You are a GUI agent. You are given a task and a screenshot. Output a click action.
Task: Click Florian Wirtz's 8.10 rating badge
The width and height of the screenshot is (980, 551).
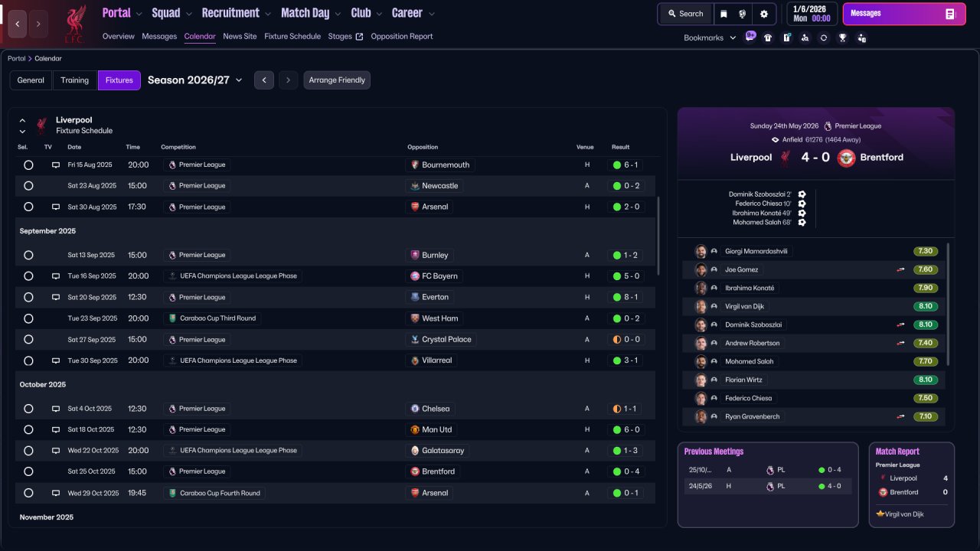pos(925,380)
